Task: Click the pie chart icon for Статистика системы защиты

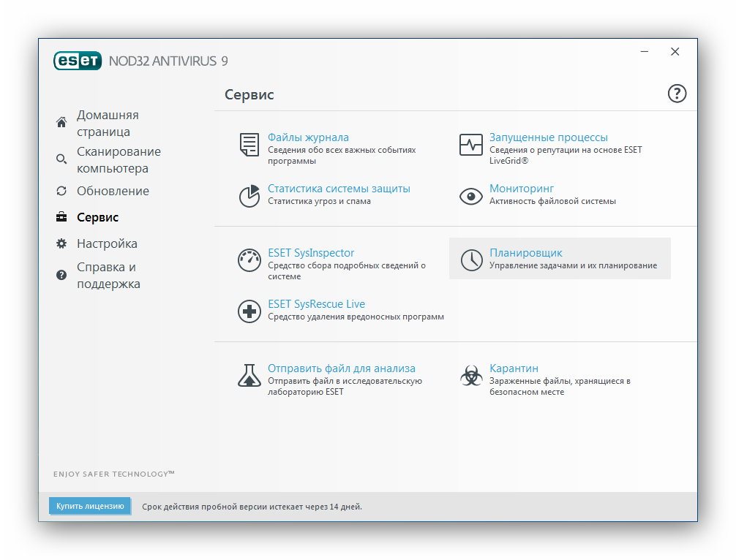Action: tap(249, 196)
